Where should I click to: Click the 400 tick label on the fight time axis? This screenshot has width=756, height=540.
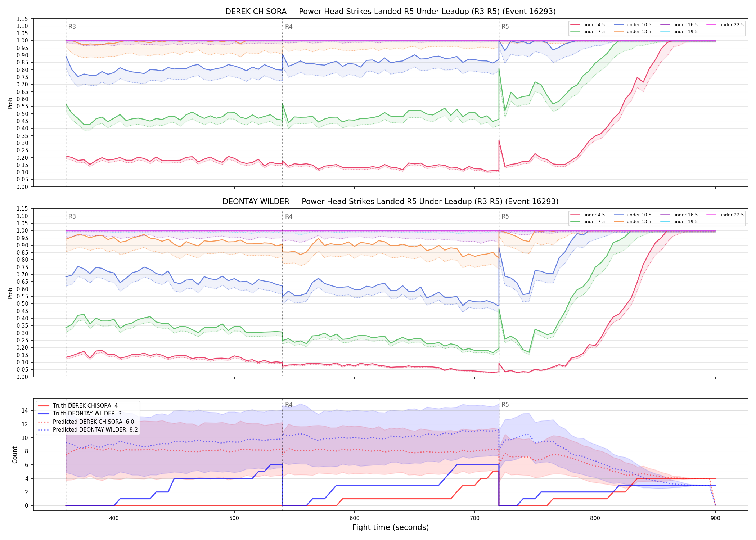point(114,518)
